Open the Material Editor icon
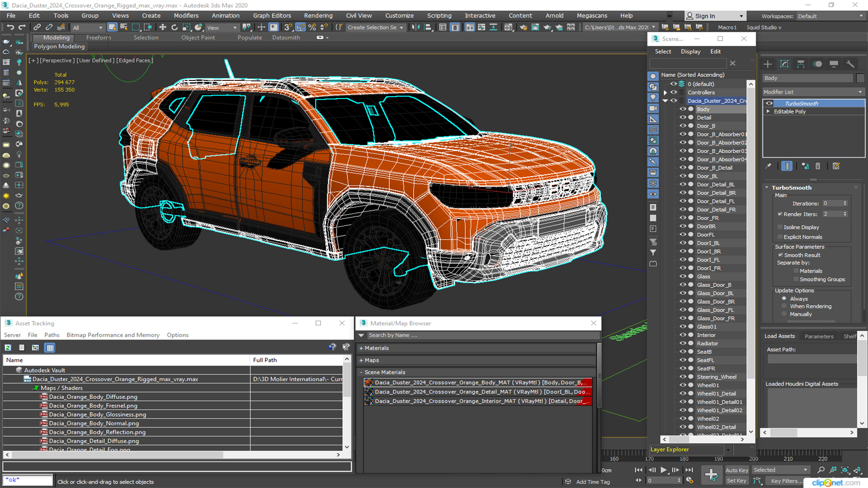The width and height of the screenshot is (868, 488). [509, 27]
